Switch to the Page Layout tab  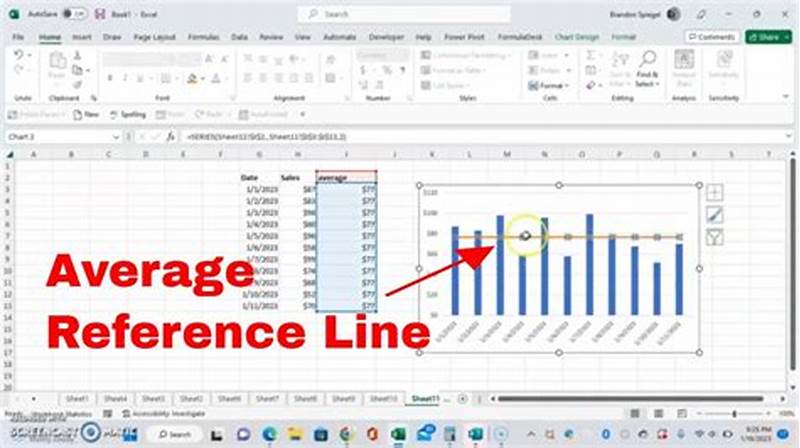click(x=154, y=37)
